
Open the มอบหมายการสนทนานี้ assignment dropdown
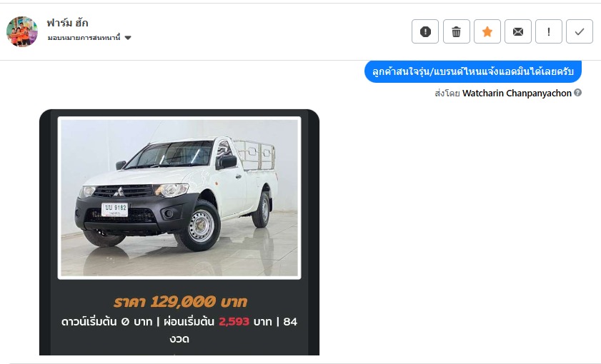point(89,38)
